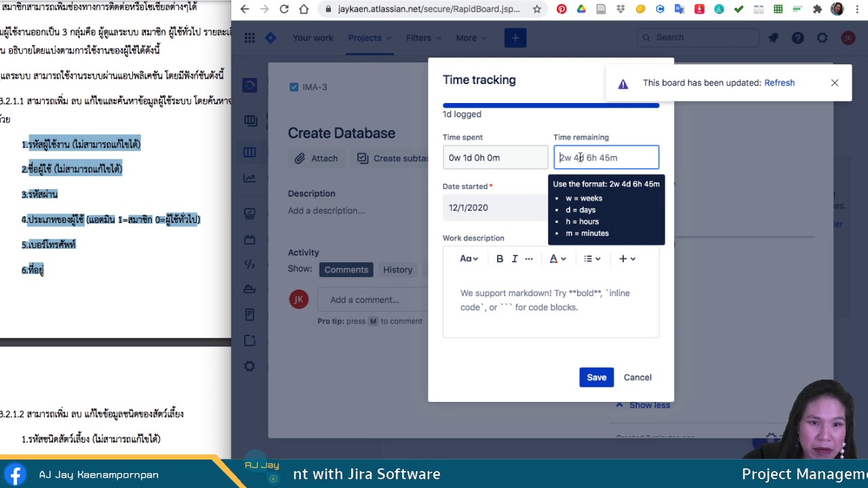868x488 pixels.
Task: Click the Google Translate extension icon
Action: 679,9
